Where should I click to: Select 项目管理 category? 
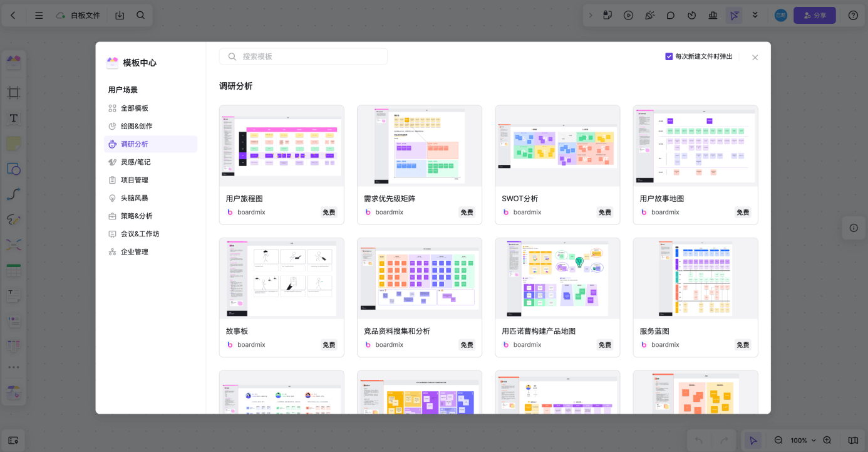[150, 180]
